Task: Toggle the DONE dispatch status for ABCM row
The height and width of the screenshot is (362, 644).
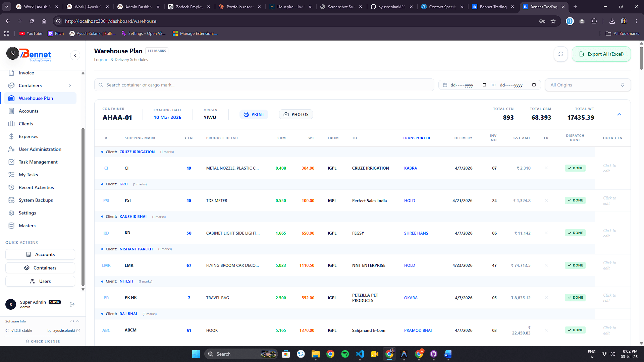Action: [575, 330]
